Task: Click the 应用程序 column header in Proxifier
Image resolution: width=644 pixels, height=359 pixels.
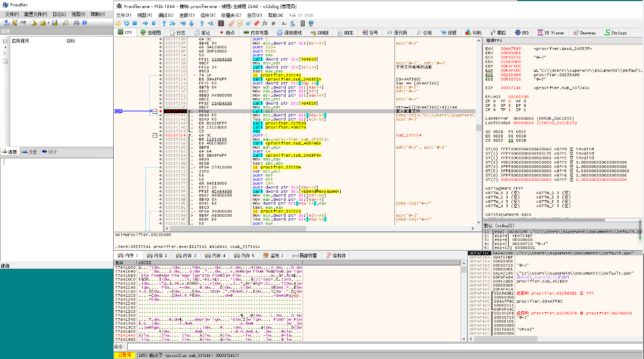Action: tap(37, 41)
